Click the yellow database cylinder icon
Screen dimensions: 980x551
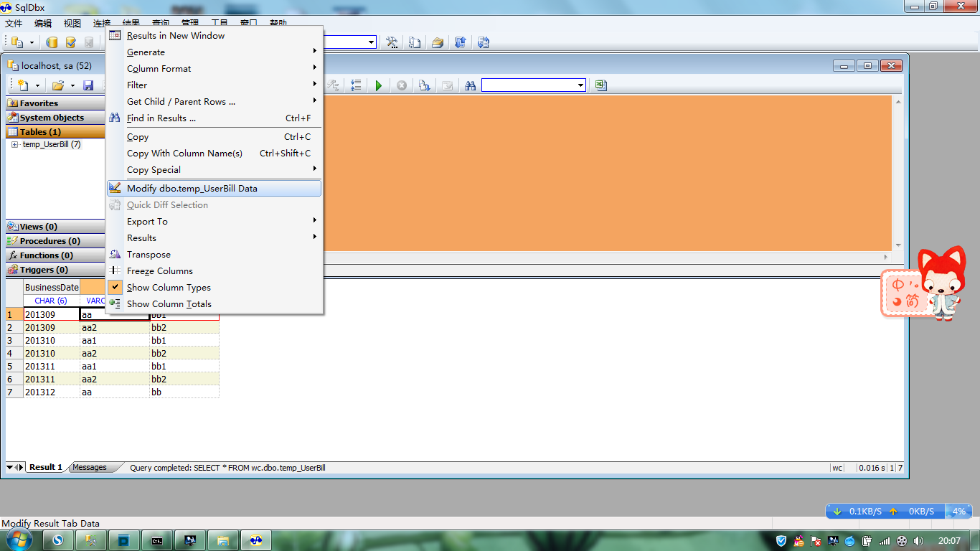52,42
